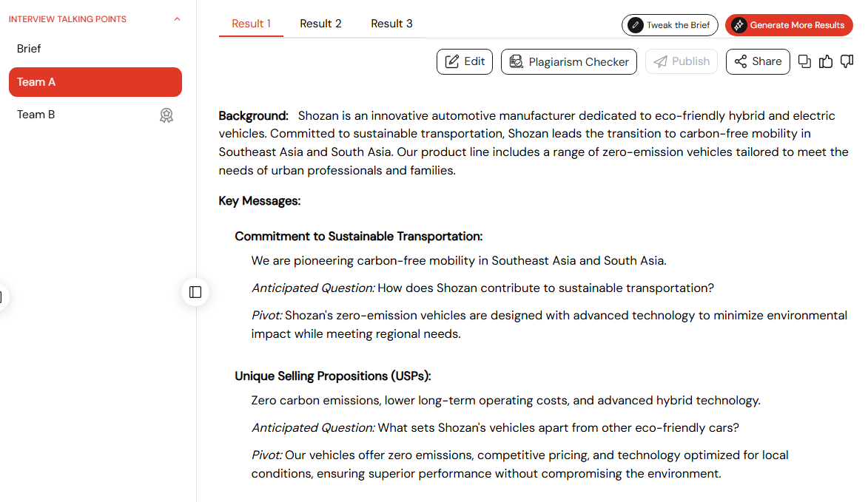The width and height of the screenshot is (868, 502).
Task: Click the 'Background:' heading text
Action: coord(254,115)
